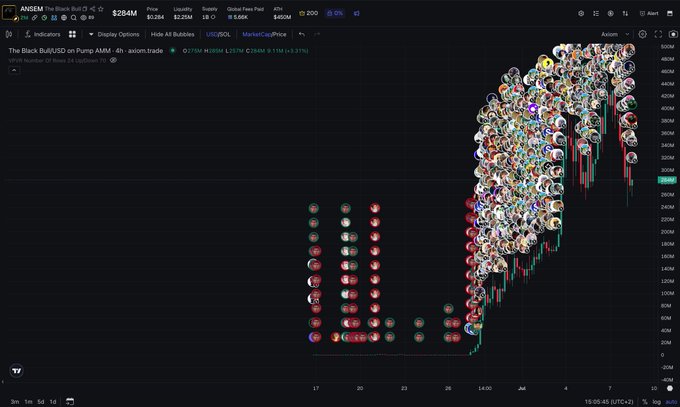Viewport: 680px width, 407px height.
Task: Open the blue community people icon
Action: [x=54, y=18]
